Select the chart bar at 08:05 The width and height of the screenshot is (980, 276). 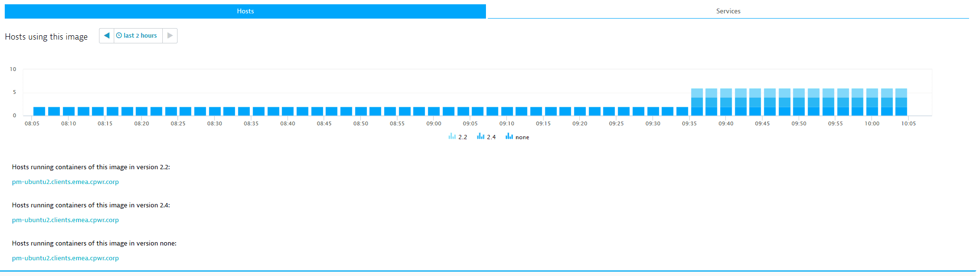point(39,111)
